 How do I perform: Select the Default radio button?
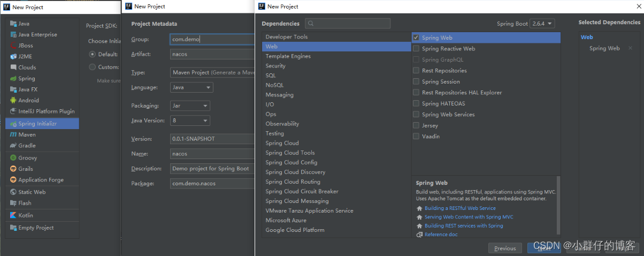pyautogui.click(x=93, y=54)
